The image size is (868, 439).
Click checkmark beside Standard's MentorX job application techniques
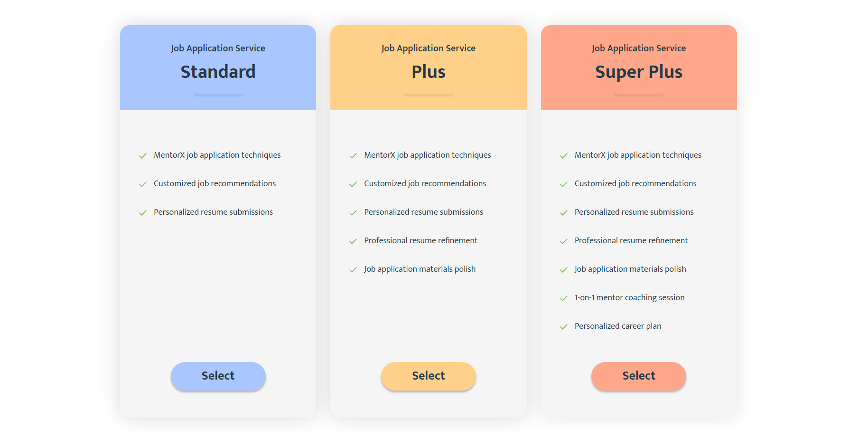pos(142,156)
